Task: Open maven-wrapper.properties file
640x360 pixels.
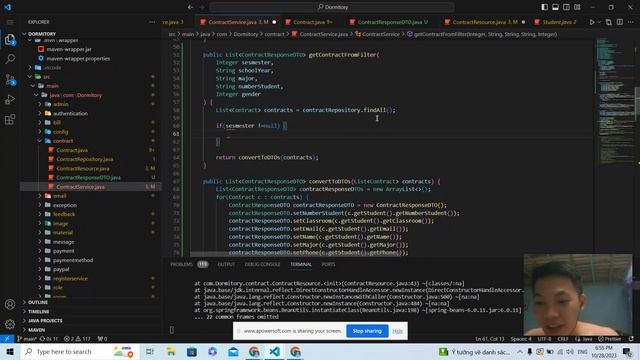Action: tap(78, 58)
